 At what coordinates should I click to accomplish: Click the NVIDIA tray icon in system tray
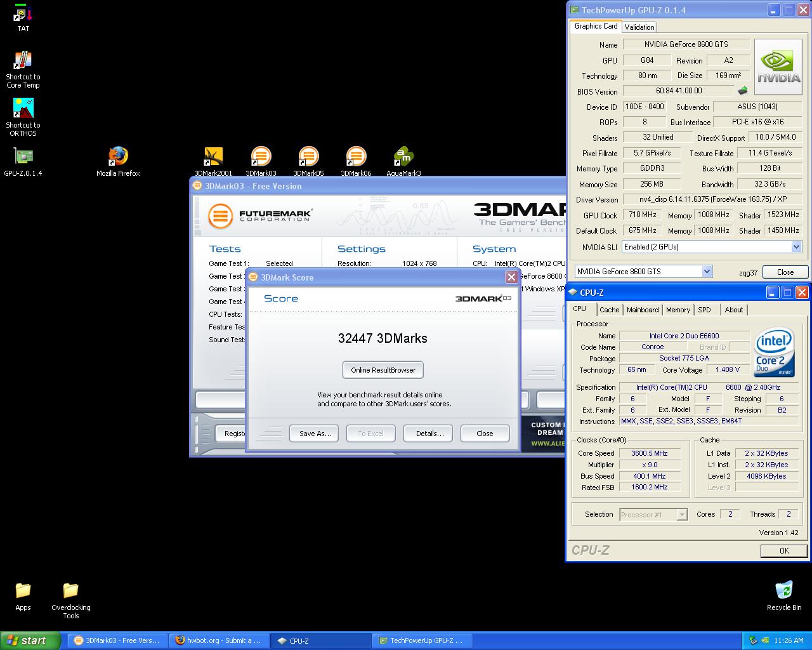click(x=766, y=640)
